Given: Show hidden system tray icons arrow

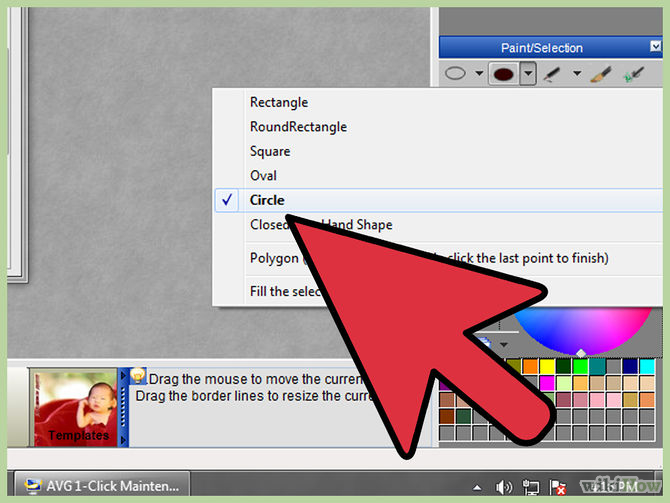Looking at the screenshot, I should [x=477, y=487].
